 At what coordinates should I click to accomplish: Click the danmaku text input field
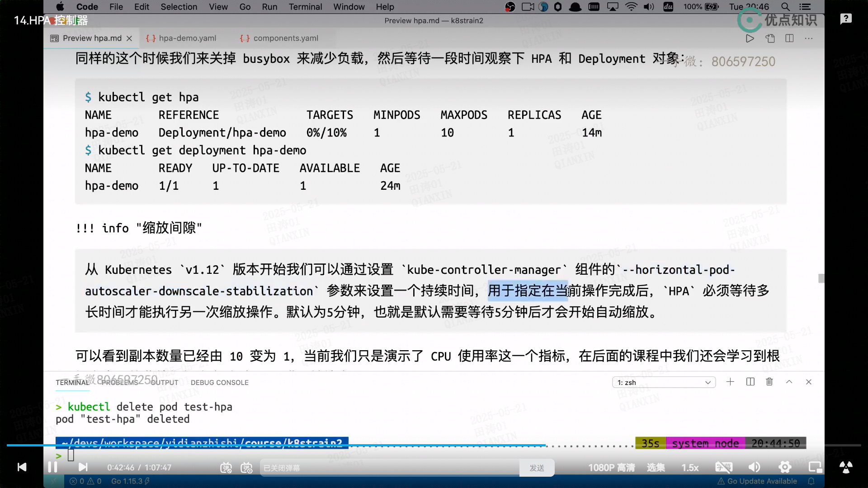[x=389, y=468]
